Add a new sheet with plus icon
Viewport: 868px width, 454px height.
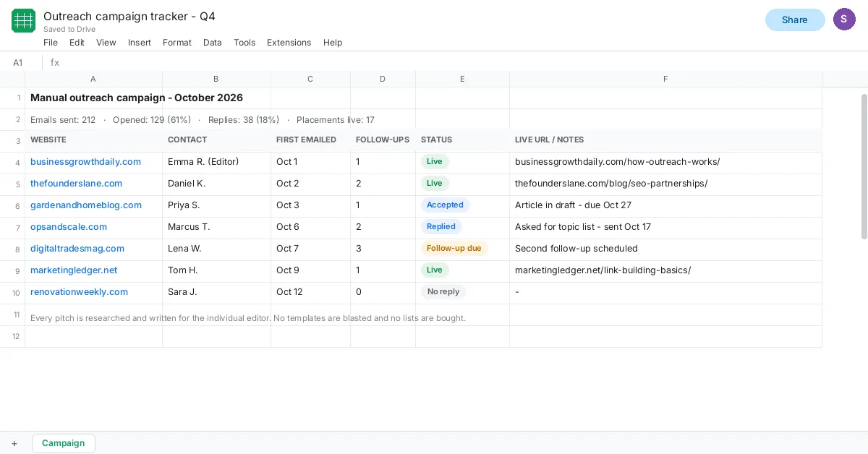coord(14,443)
